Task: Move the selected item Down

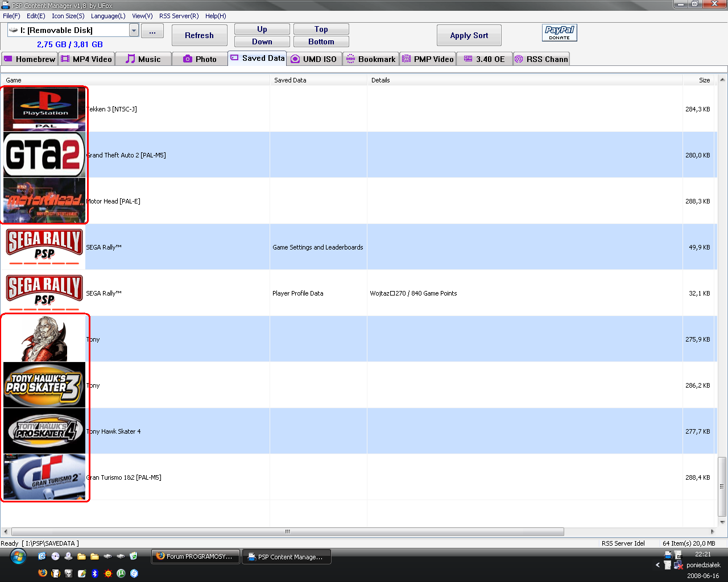Action: tap(262, 41)
